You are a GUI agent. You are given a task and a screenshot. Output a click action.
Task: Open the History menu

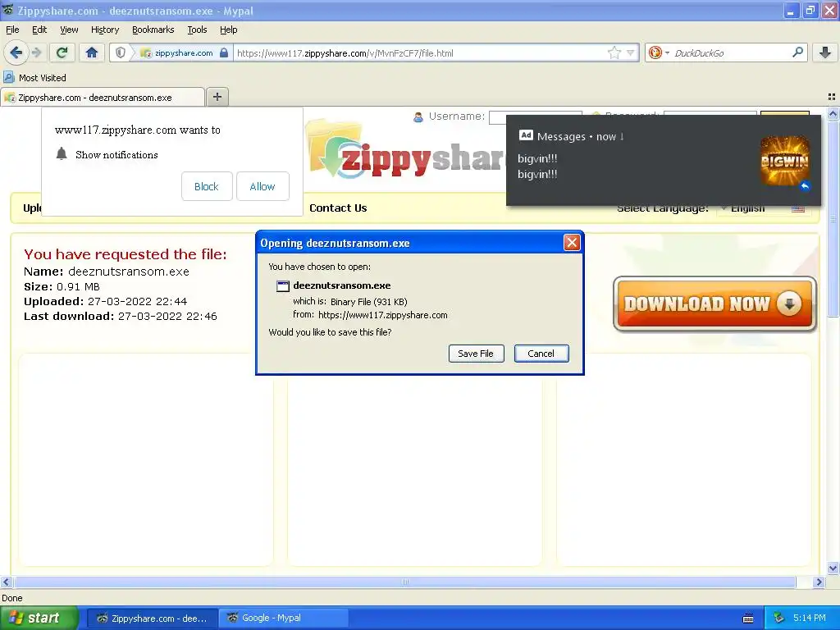click(x=105, y=30)
